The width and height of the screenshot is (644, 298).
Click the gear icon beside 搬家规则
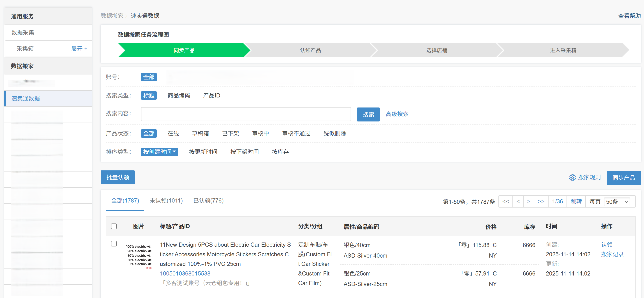pos(572,177)
